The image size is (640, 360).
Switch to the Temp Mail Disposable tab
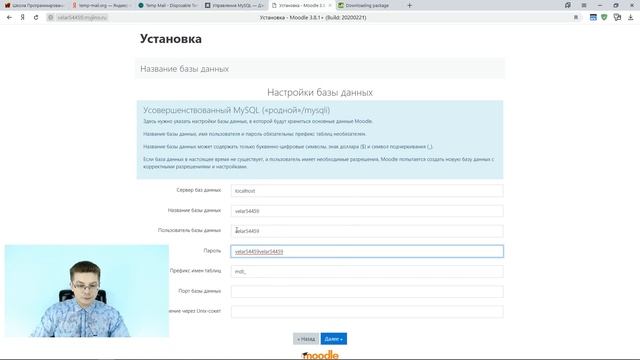(x=167, y=5)
